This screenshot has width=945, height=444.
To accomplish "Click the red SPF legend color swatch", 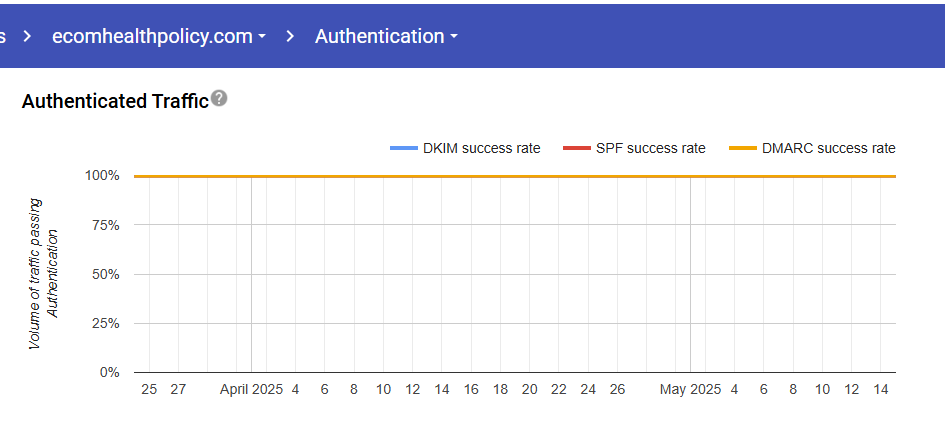I will tap(576, 149).
